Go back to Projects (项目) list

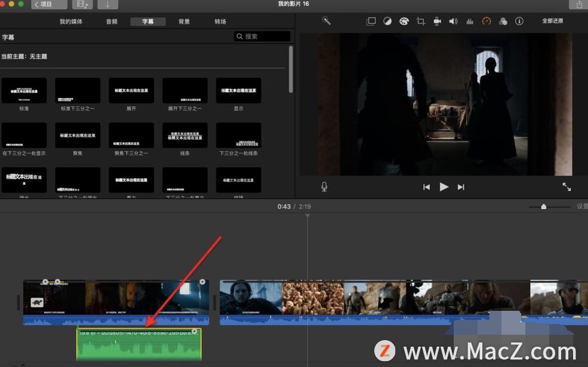click(x=49, y=5)
